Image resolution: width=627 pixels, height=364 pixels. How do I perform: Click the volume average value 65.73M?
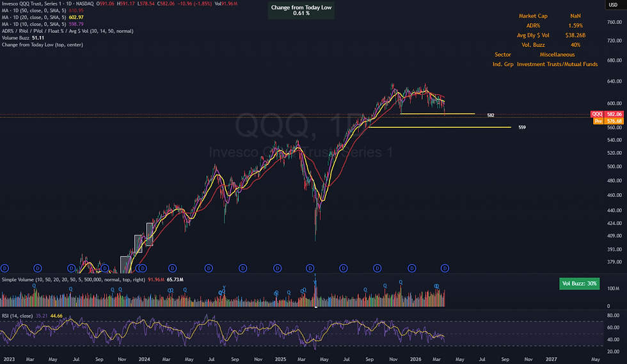[x=175, y=280]
